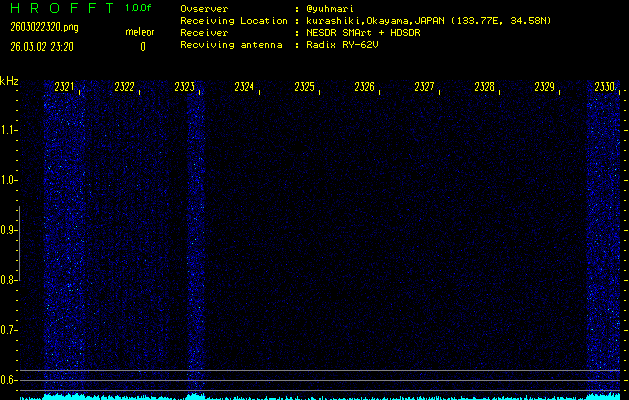Click the 1.1 frequency tick label
The width and height of the screenshot is (629, 400).
10,130
